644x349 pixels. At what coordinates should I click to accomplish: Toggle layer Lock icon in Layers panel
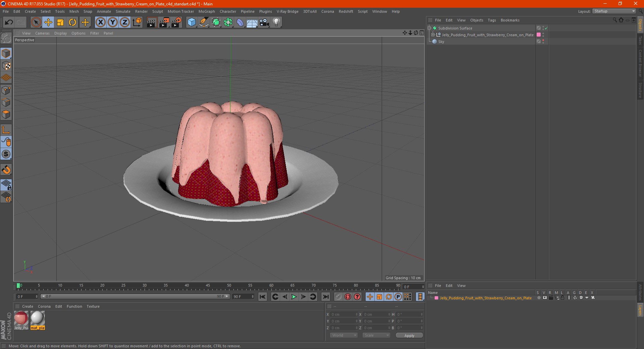pos(563,298)
